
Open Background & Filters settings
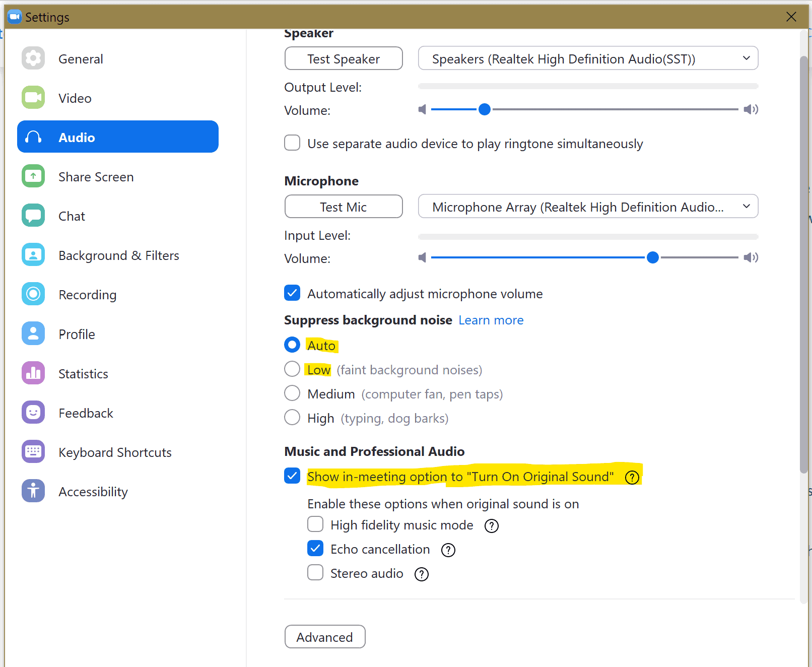(x=118, y=255)
